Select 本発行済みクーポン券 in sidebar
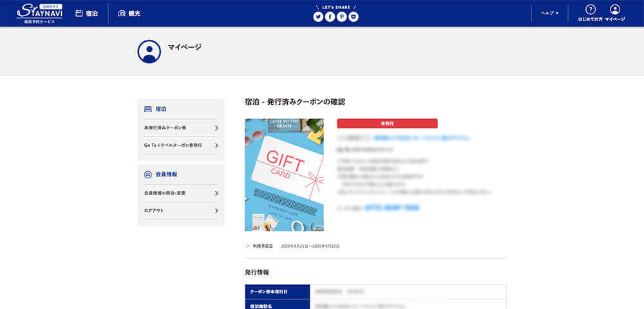The image size is (644, 309). point(181,128)
